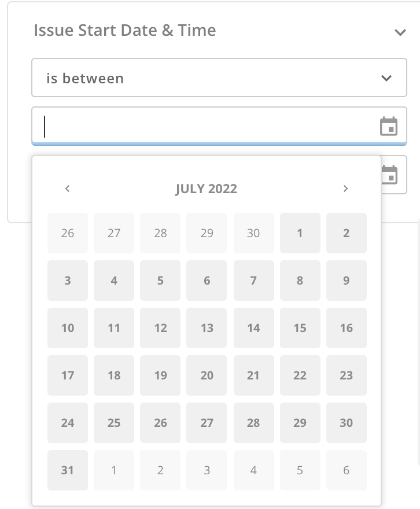
Task: Click the JULY 2022 calendar header
Action: (x=207, y=189)
